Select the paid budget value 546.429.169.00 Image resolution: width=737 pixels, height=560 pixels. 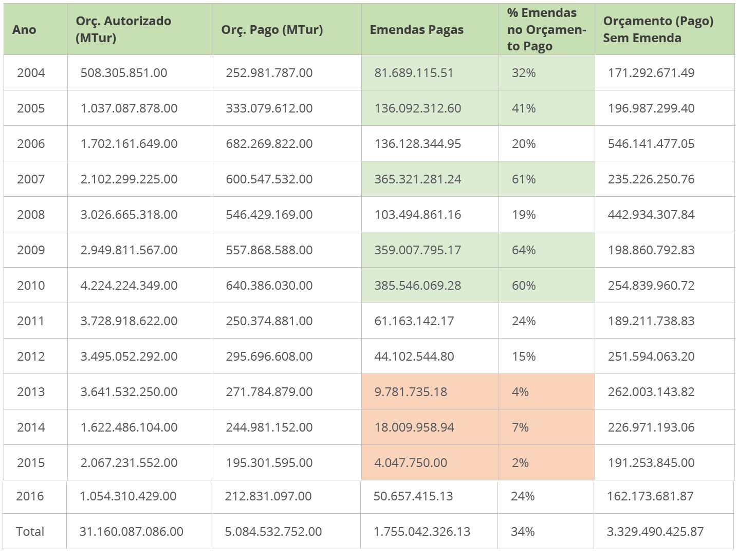[269, 215]
